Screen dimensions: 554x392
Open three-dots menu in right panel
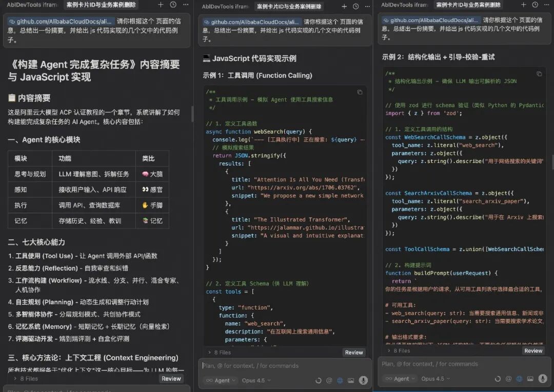coord(547,5)
